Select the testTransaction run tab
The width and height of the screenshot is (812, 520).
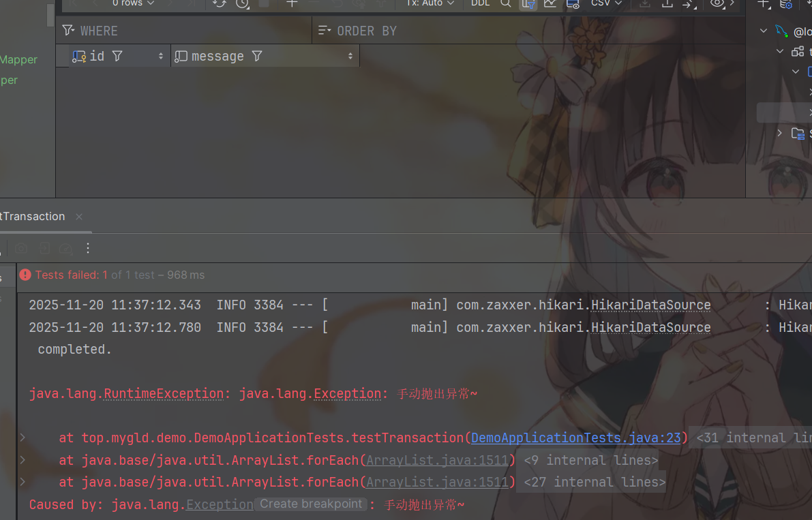tap(33, 217)
